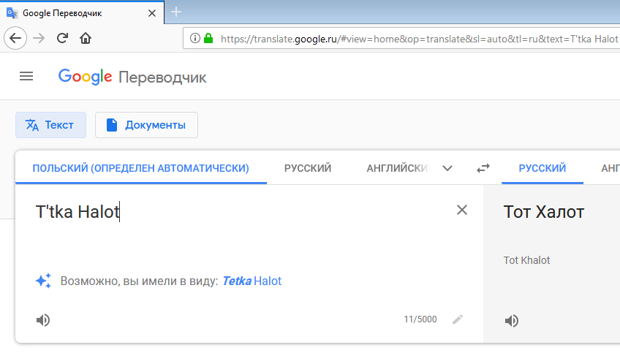The height and width of the screenshot is (364, 620).
Task: Click the translated text Тот Халот
Action: [x=544, y=212]
